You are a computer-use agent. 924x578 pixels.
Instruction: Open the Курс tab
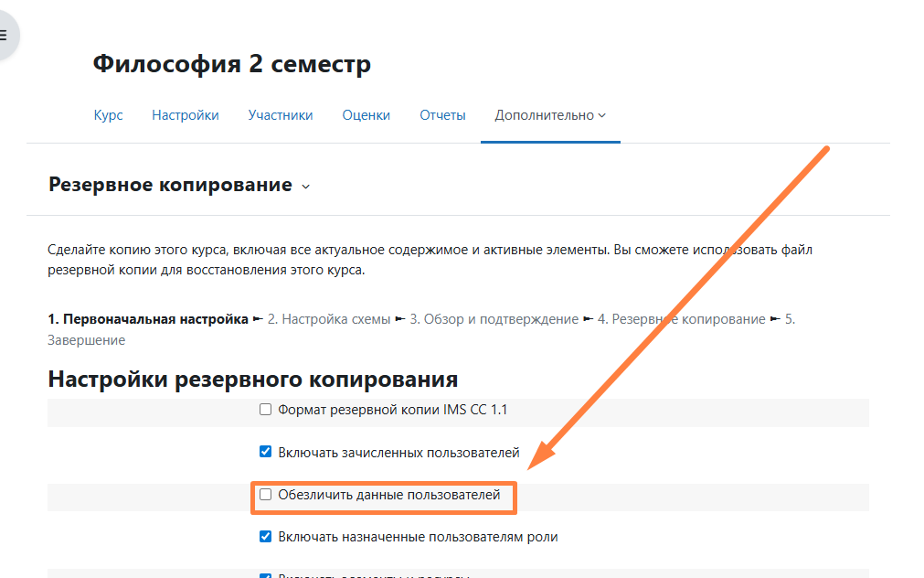pos(108,115)
